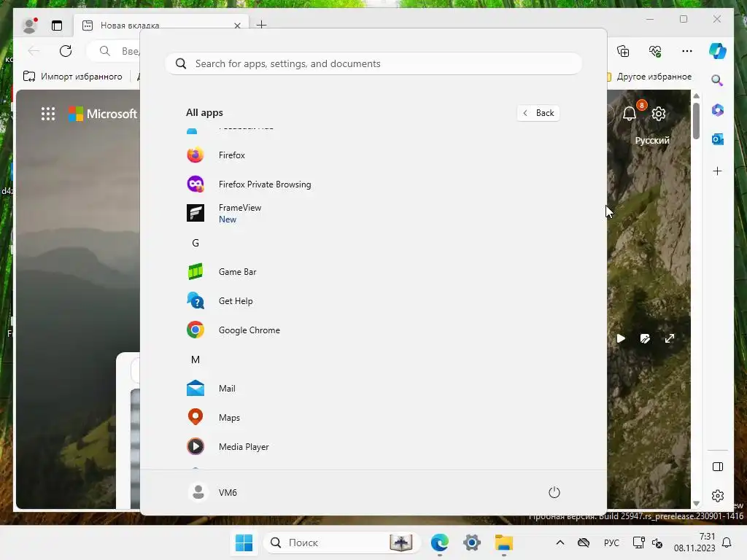Click the taskbar Поиск search box
The image size is (747, 560).
pyautogui.click(x=341, y=542)
